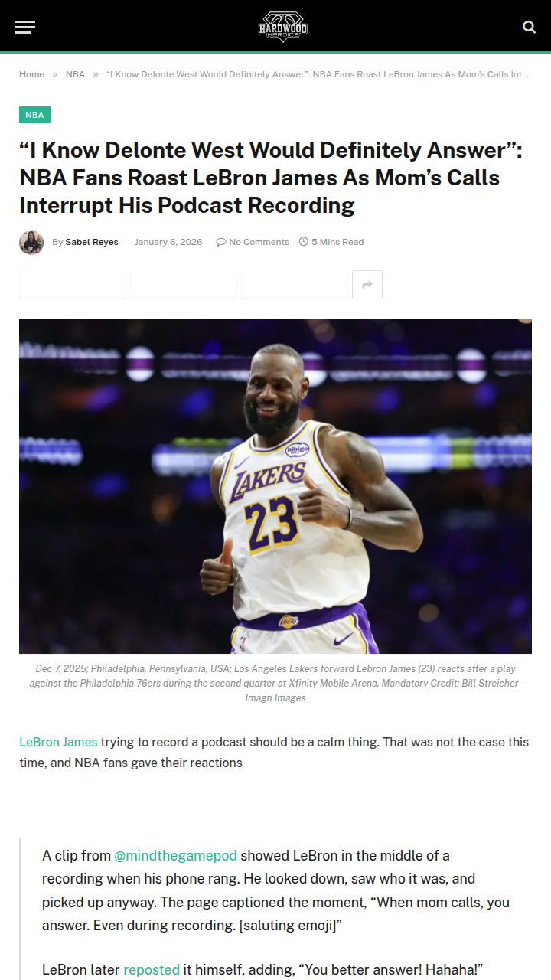Open NBA breadcrumb link
The height and width of the screenshot is (980, 551).
(x=75, y=74)
